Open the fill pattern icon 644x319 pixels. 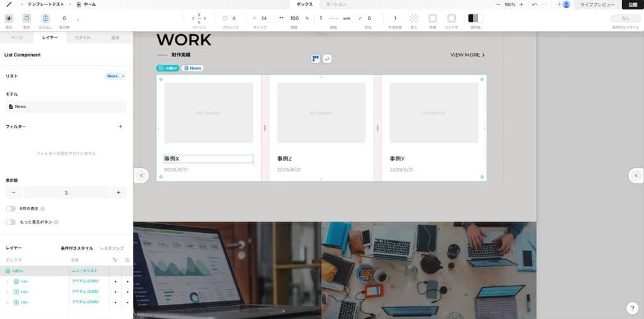[x=414, y=18]
